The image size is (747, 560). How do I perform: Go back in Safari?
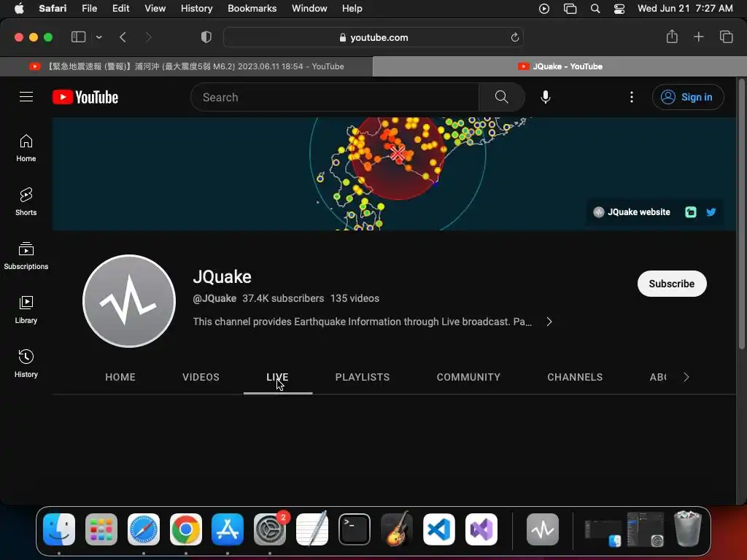(123, 37)
